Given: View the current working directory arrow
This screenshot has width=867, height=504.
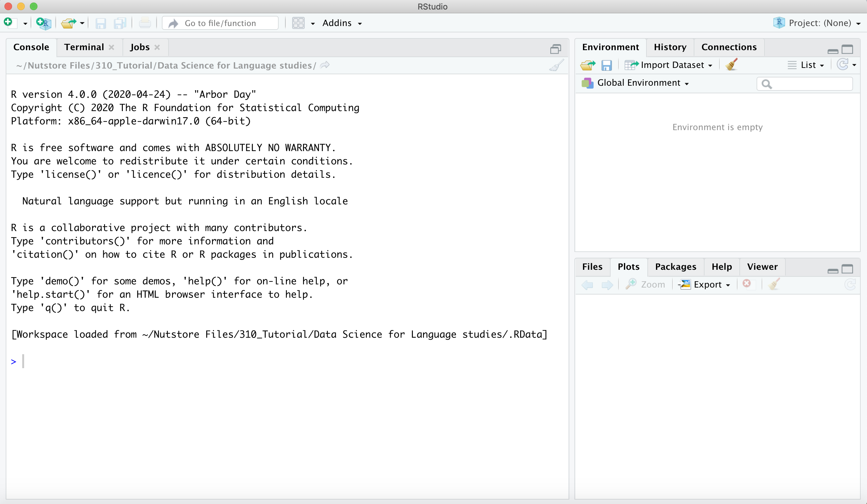Looking at the screenshot, I should (325, 65).
